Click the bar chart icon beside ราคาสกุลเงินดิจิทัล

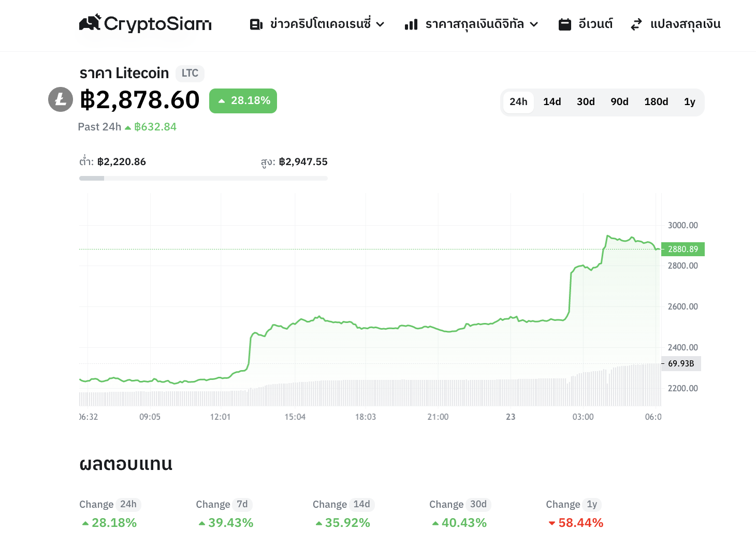click(411, 24)
